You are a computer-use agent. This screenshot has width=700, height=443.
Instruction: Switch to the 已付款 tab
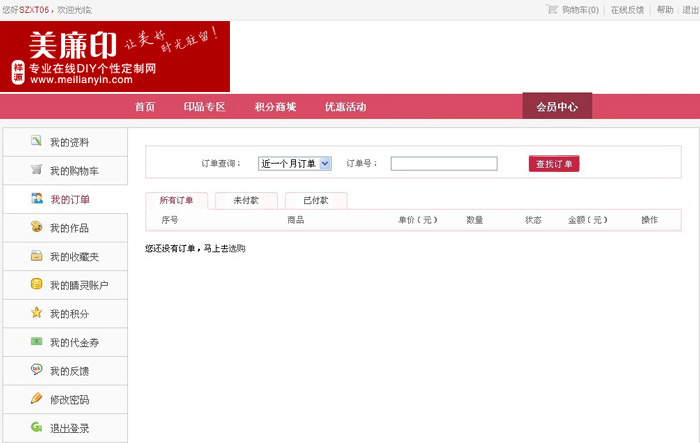pyautogui.click(x=316, y=201)
